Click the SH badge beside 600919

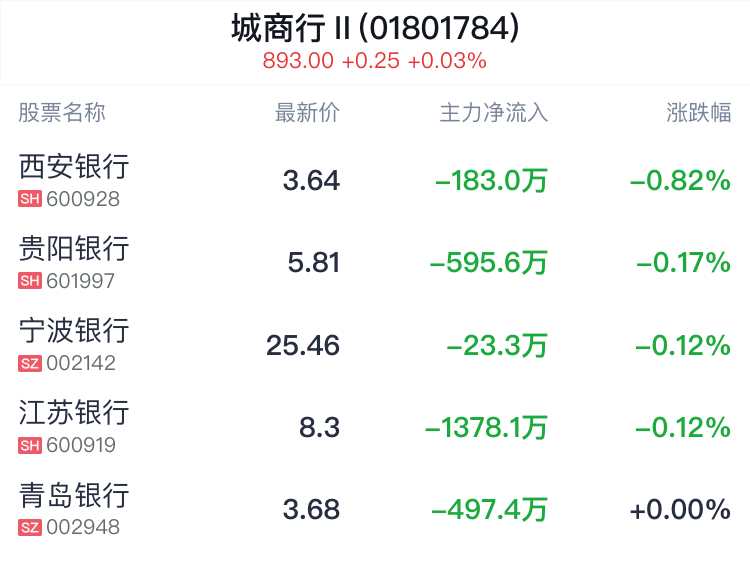[x=30, y=445]
